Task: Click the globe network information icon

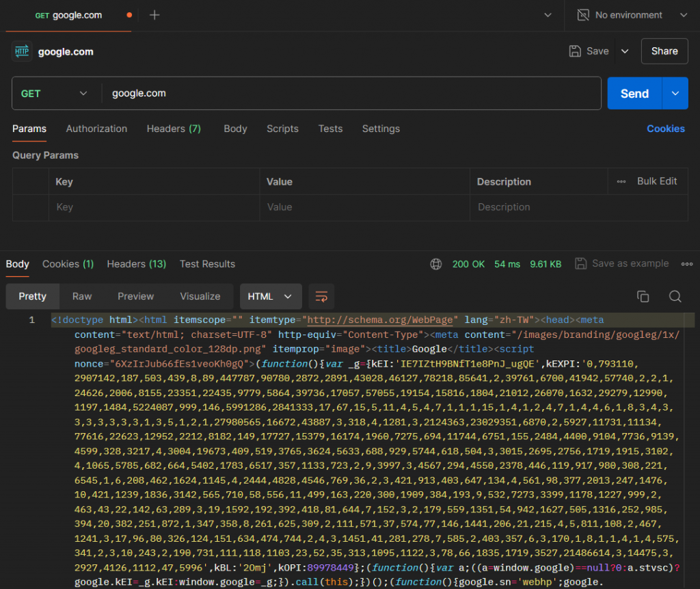Action: point(435,264)
